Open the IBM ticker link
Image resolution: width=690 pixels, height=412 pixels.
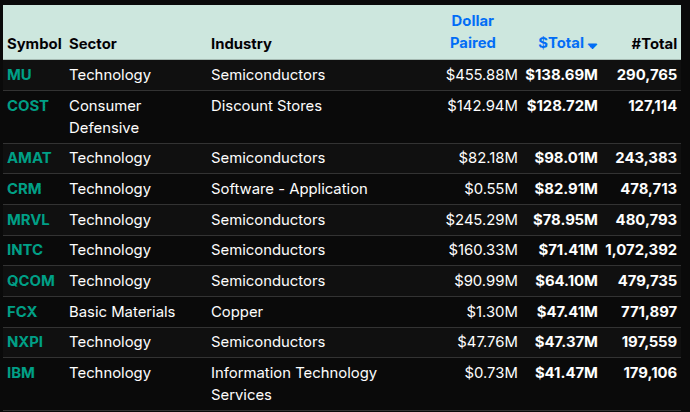coord(20,373)
